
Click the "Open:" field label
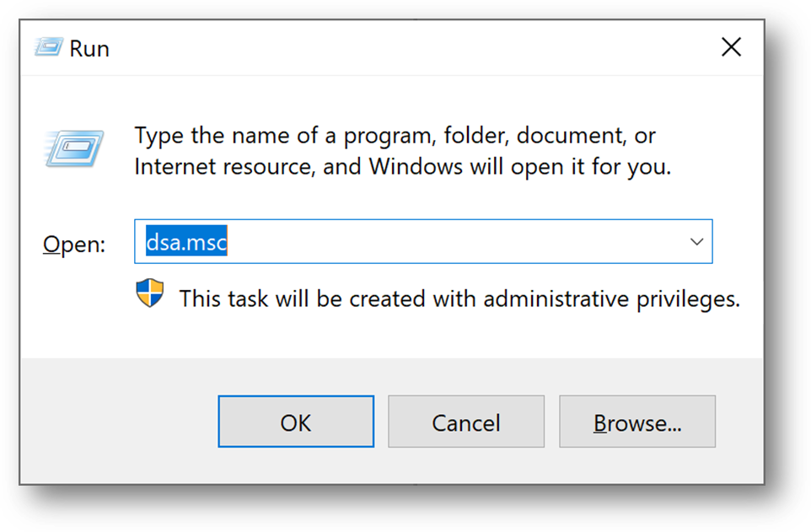[x=74, y=245]
